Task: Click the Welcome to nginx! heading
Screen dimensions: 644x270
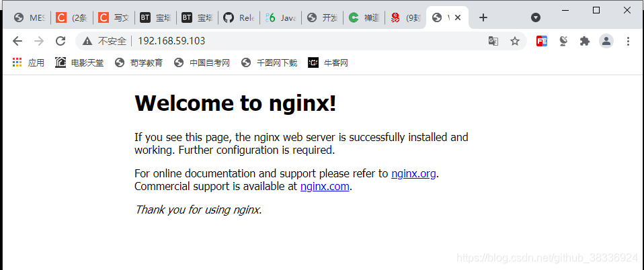Action: tap(235, 103)
